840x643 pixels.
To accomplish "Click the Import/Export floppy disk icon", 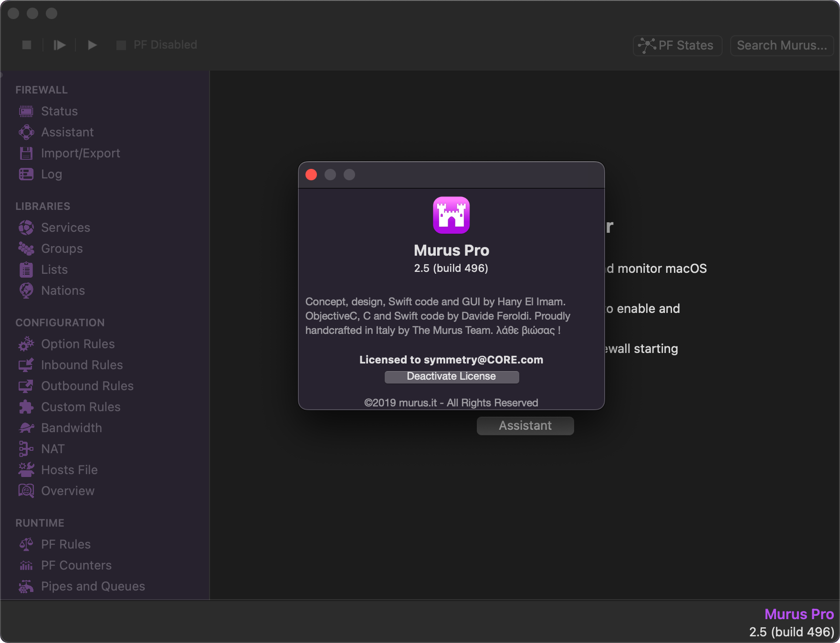I will tap(26, 153).
